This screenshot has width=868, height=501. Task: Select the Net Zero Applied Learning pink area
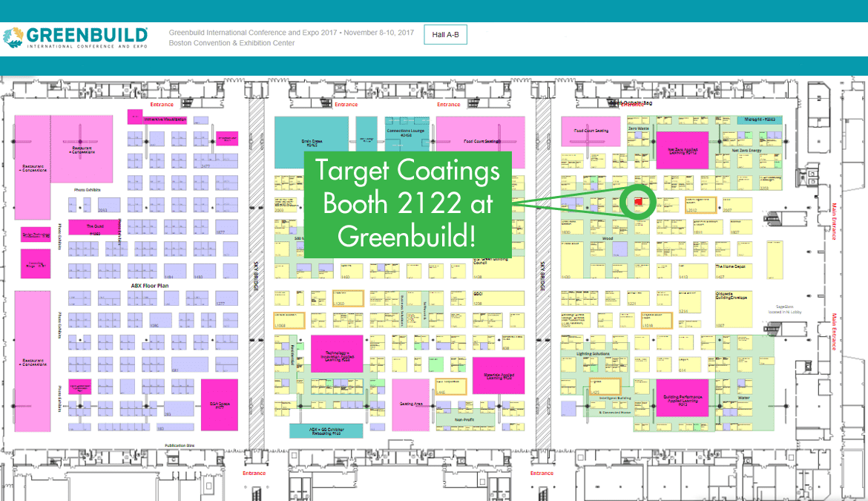(683, 151)
